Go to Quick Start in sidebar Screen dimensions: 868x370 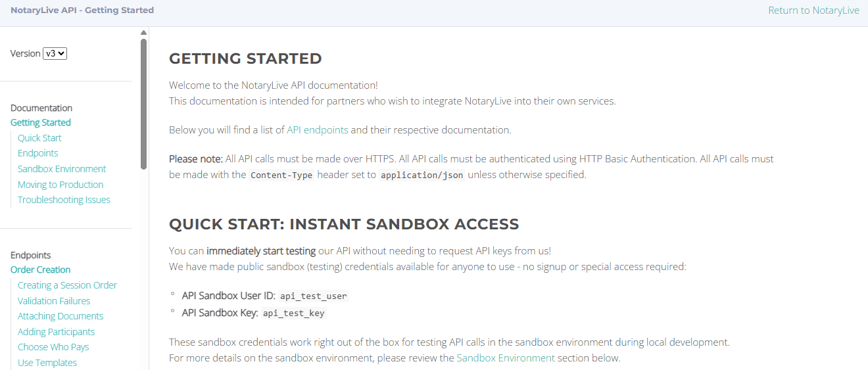[x=39, y=138]
